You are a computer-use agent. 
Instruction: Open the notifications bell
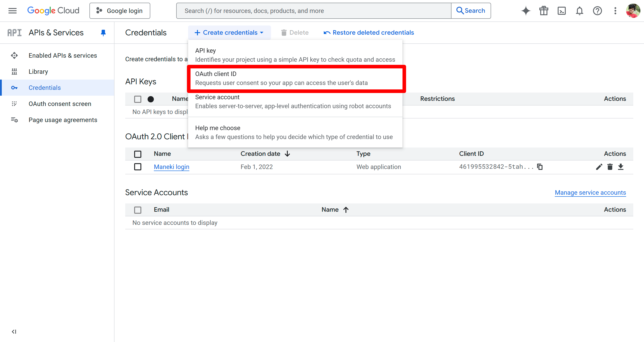tap(580, 11)
